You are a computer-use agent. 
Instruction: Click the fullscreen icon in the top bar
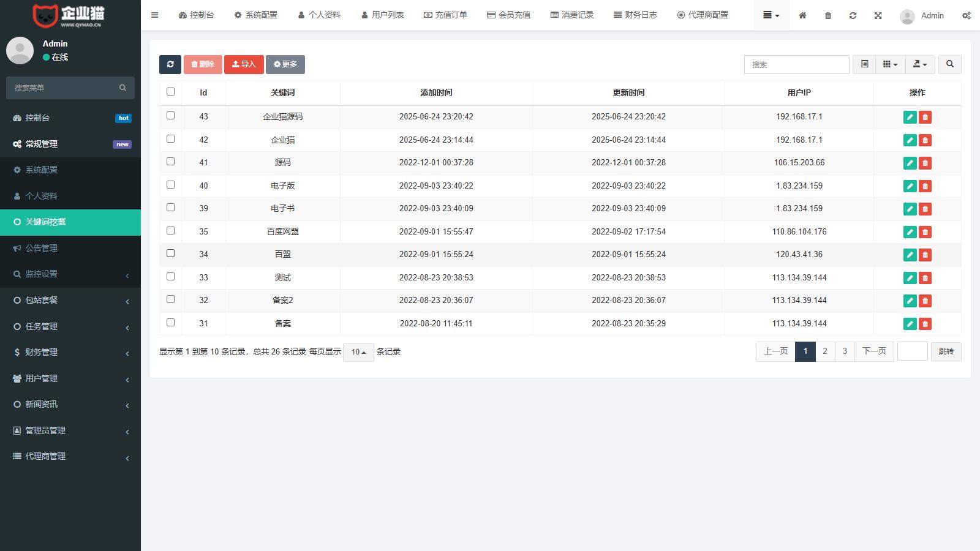(878, 15)
